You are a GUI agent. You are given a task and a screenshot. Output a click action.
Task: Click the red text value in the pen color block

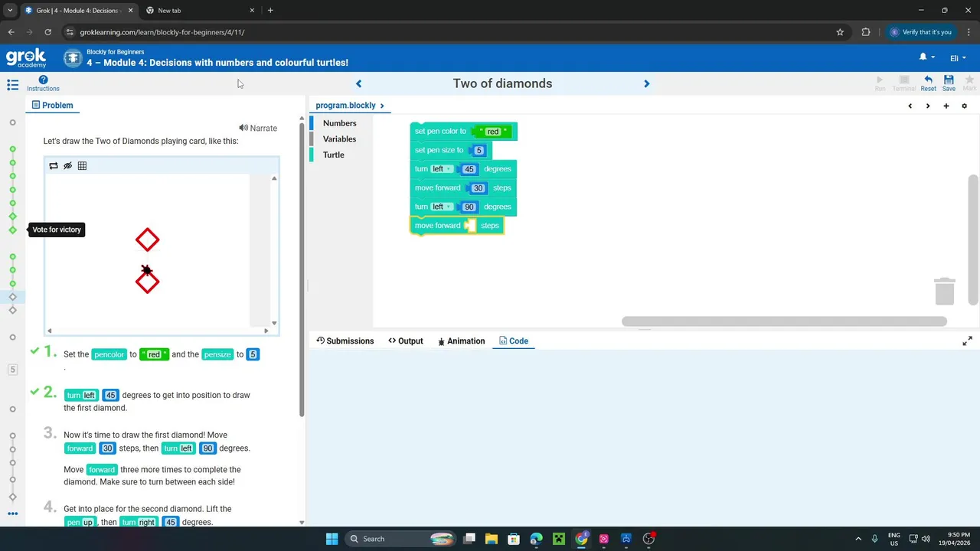492,132
